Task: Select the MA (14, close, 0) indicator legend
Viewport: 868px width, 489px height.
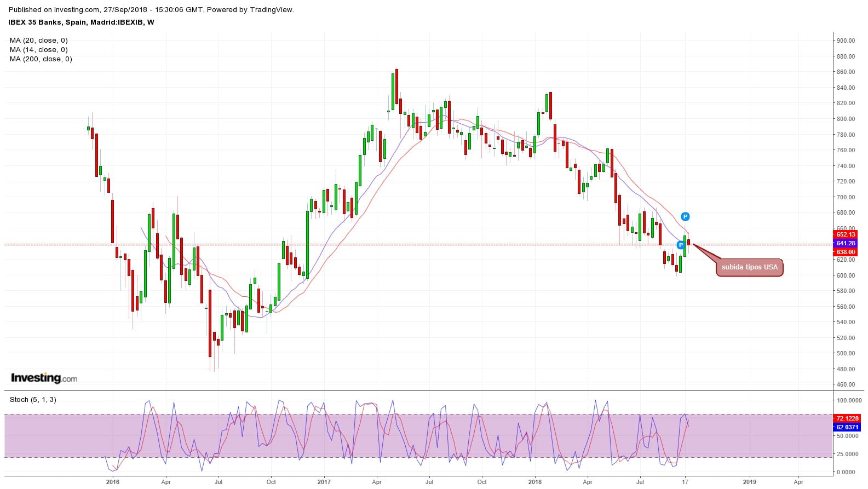Action: [x=39, y=50]
